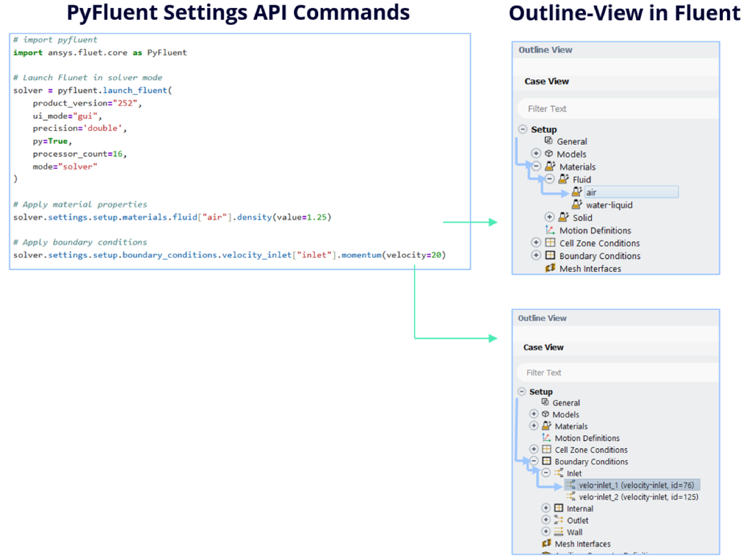Click the density(value=1.25) code line

(172, 217)
